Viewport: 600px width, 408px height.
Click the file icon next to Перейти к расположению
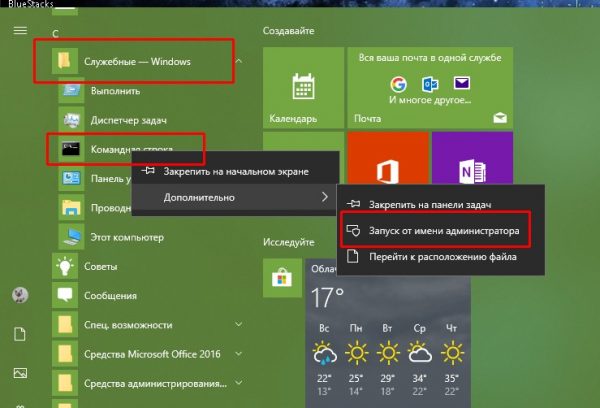352,256
